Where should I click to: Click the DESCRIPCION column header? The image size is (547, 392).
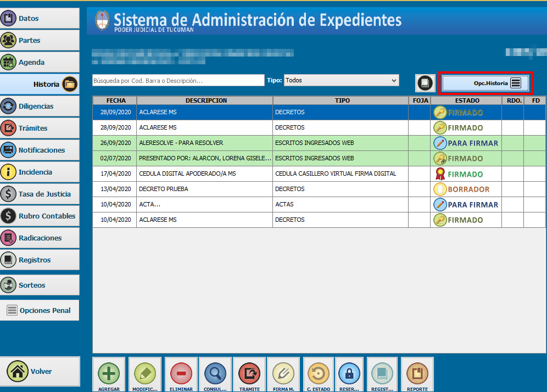pyautogui.click(x=205, y=100)
